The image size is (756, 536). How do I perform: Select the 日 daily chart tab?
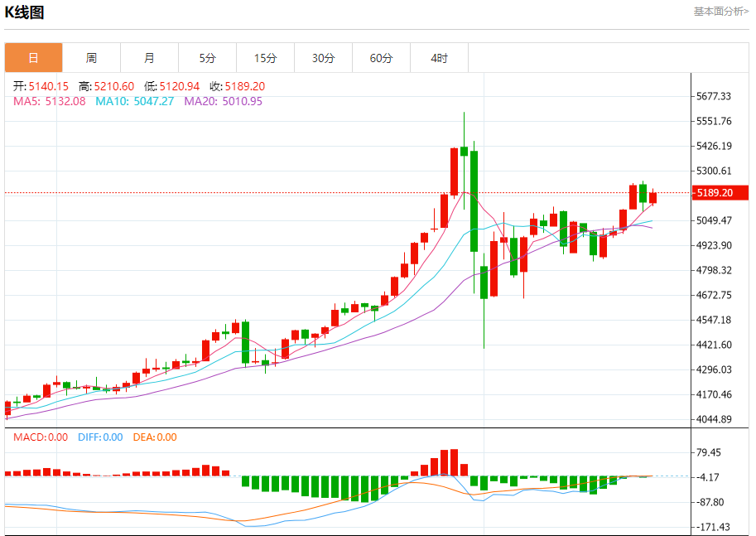(x=33, y=58)
